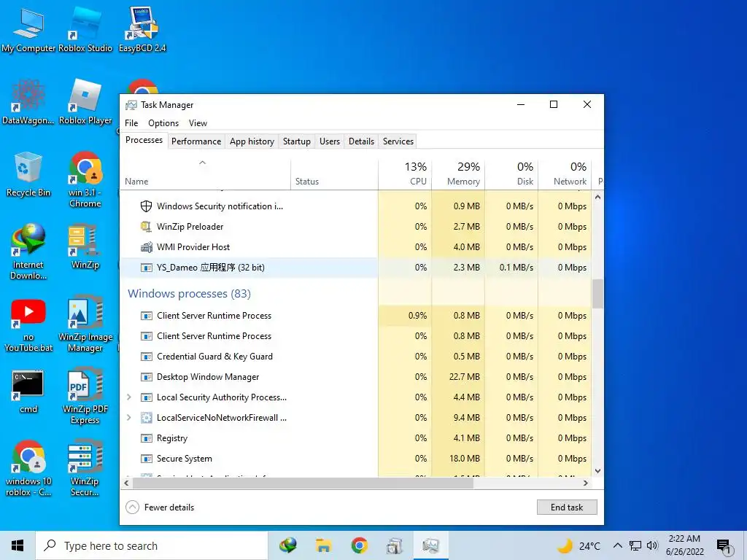The height and width of the screenshot is (560, 747).
Task: Click scroll down arrow of process list
Action: [597, 471]
